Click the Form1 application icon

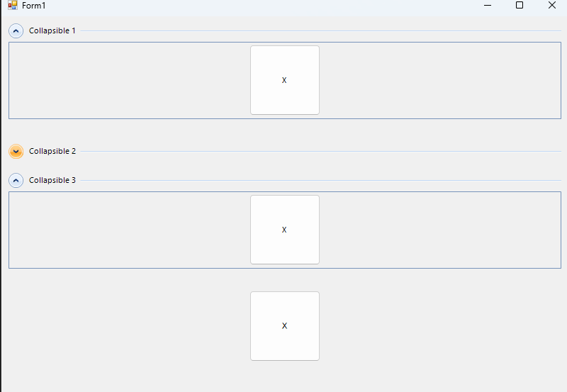12,5
